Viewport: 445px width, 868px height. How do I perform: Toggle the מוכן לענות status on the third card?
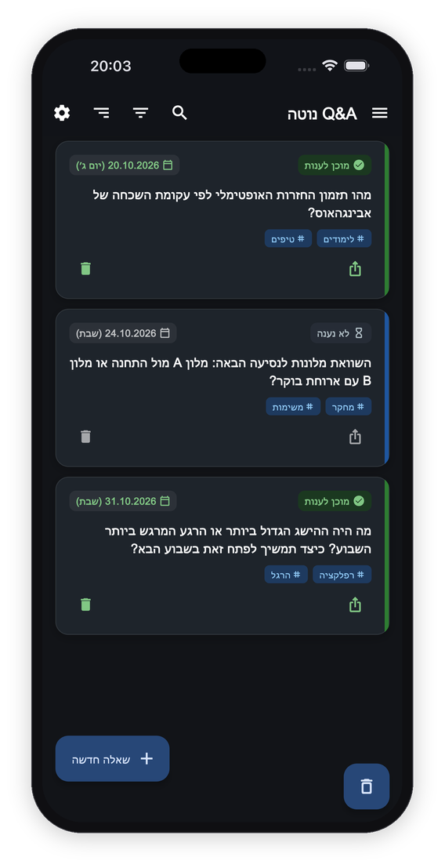pyautogui.click(x=335, y=501)
